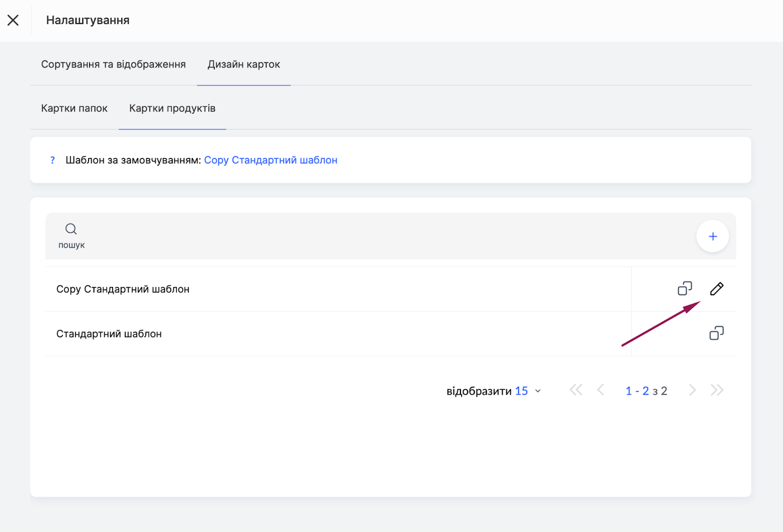Open the default template link Copy Стандартний шаблон

point(271,160)
